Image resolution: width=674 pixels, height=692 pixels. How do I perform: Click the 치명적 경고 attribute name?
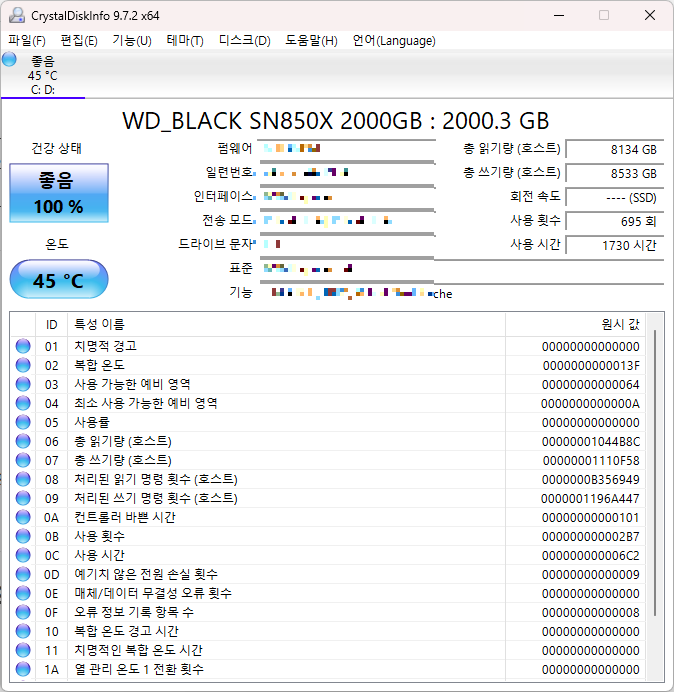(x=105, y=346)
